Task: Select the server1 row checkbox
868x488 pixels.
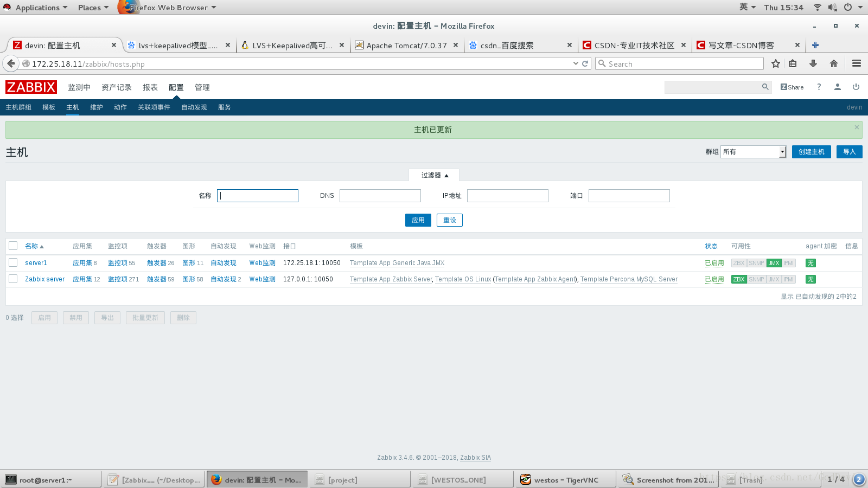Action: (x=13, y=262)
